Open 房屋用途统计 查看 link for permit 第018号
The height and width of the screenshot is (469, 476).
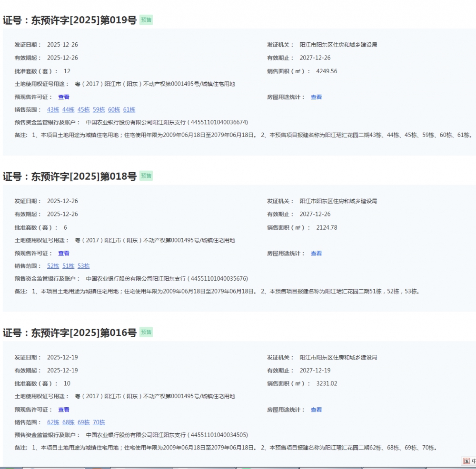(x=316, y=254)
